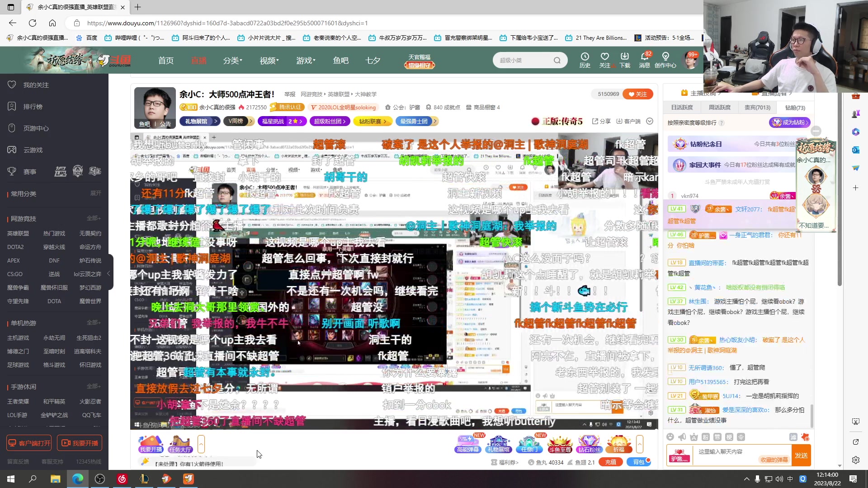Switch to 贵宾(7013) tab
Screen dimensions: 868x488
[757, 108]
